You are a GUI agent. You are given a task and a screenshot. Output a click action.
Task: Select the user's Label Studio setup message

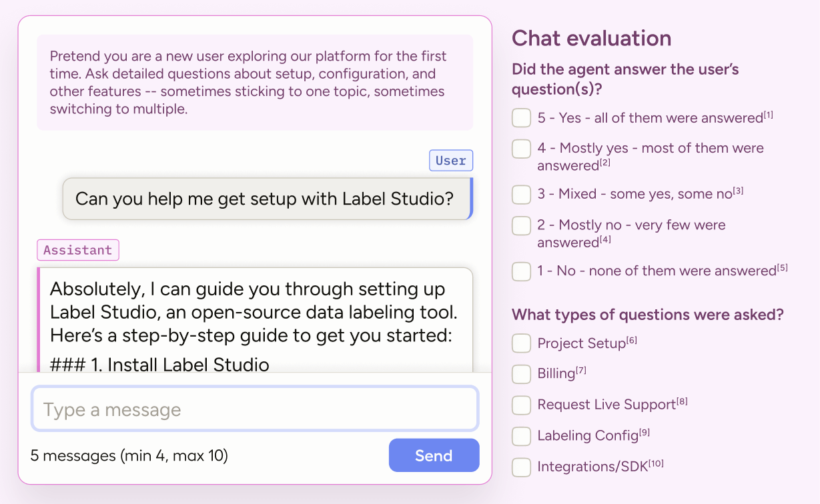click(x=265, y=199)
